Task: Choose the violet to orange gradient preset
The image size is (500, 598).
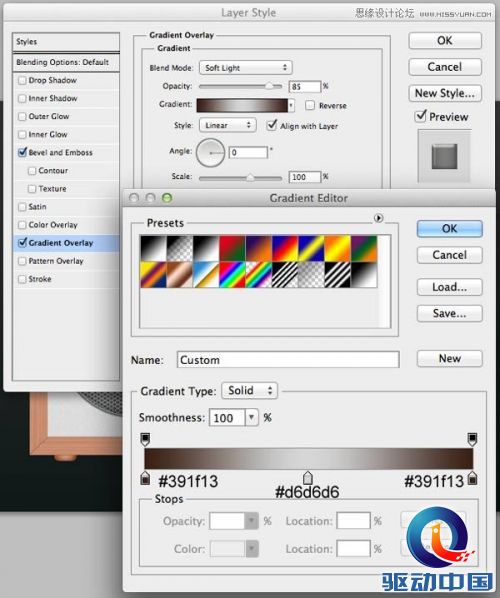Action: pyautogui.click(x=259, y=248)
